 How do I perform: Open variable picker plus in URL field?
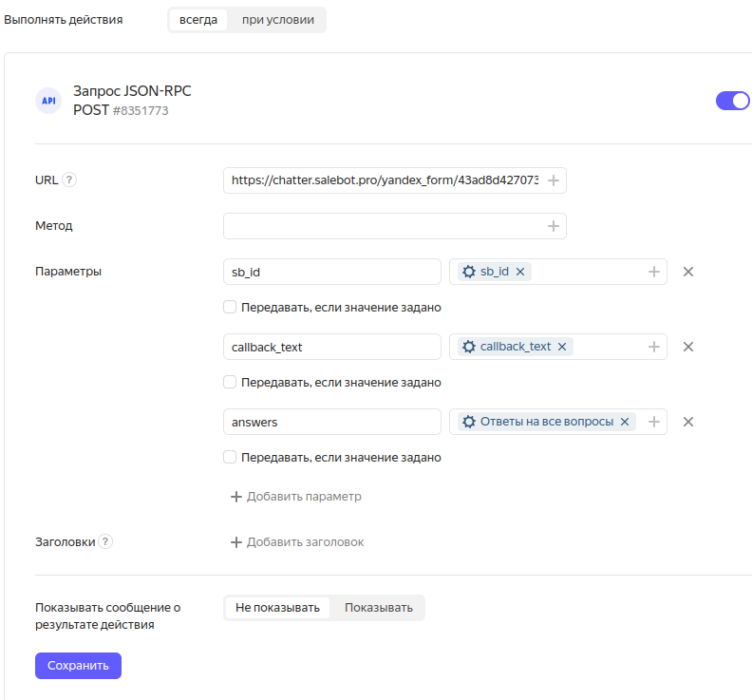554,180
